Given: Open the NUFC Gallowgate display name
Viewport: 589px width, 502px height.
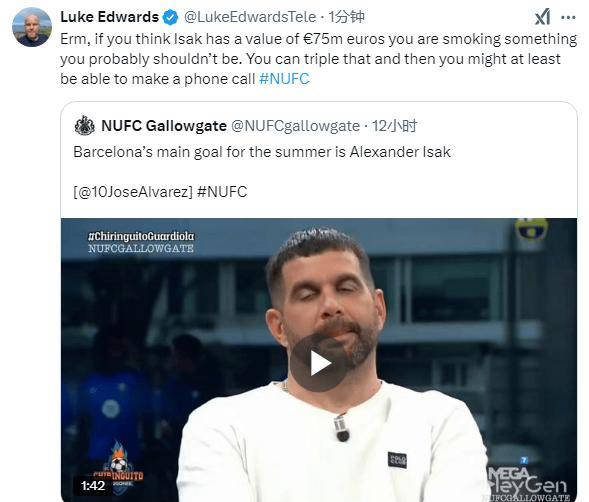Looking at the screenshot, I should pyautogui.click(x=164, y=126).
